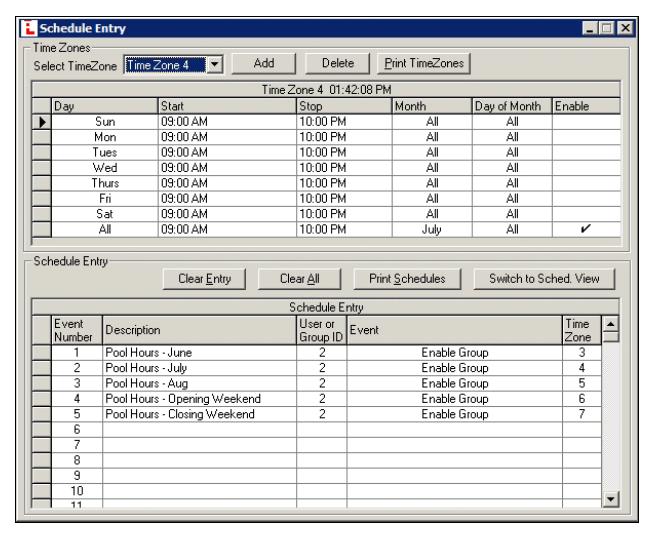Image resolution: width=653 pixels, height=538 pixels.
Task: Click the empty Description cell of event 6
Action: pyautogui.click(x=199, y=430)
